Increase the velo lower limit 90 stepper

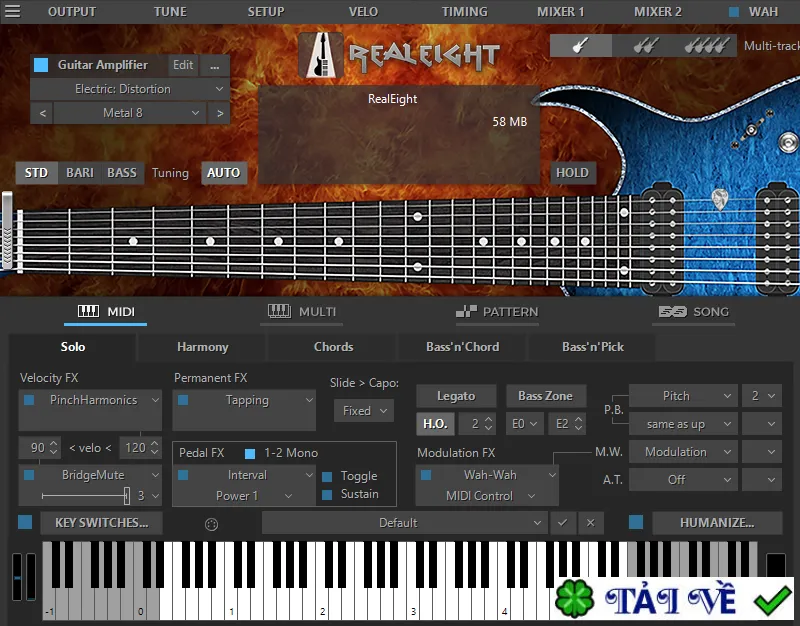pos(54,443)
